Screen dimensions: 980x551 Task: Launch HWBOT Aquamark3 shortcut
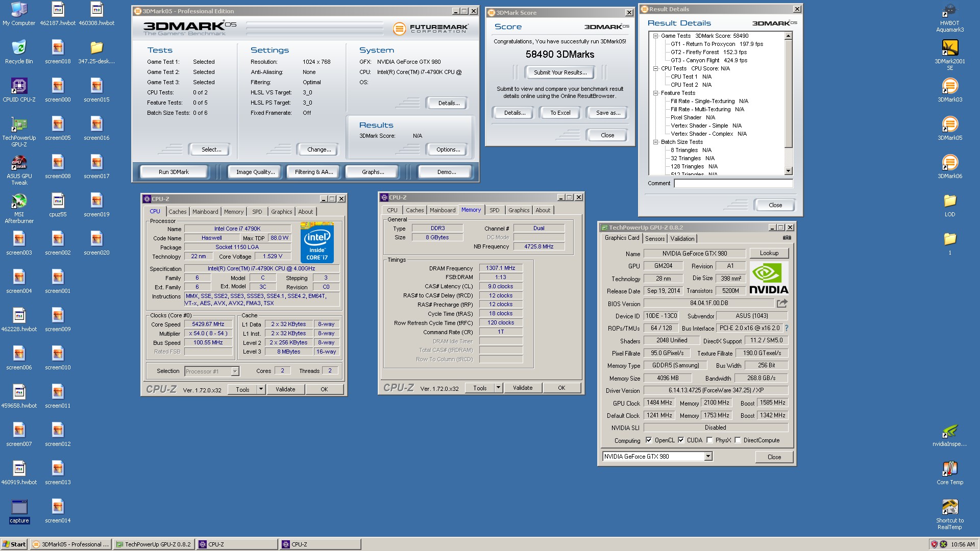[x=950, y=17]
